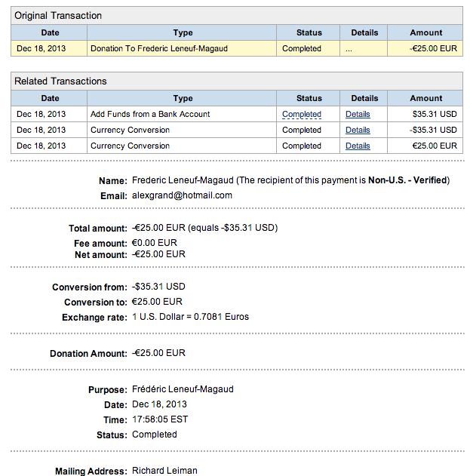This screenshot has width=470, height=476.
Task: Click the exchange rate value text
Action: point(190,317)
